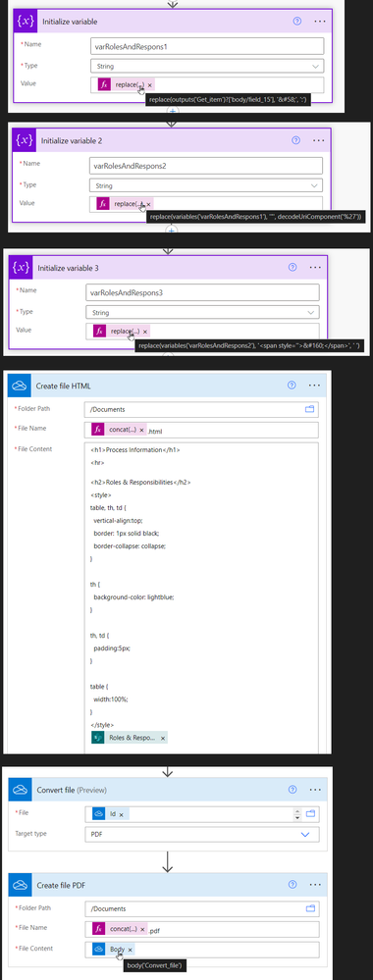Edit the varRolesAndRespons2 name field
Screen dimensions: 373x980
click(x=206, y=165)
